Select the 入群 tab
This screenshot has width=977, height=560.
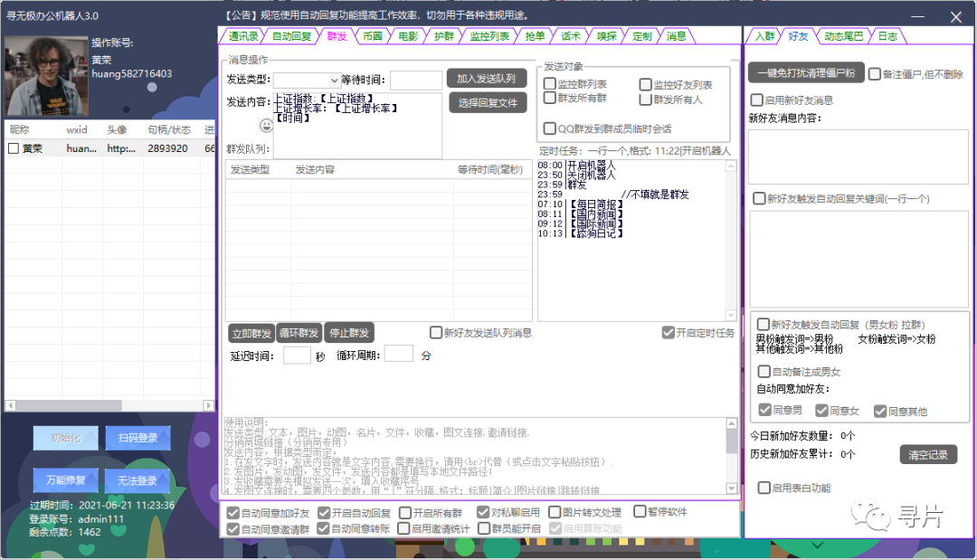click(765, 36)
